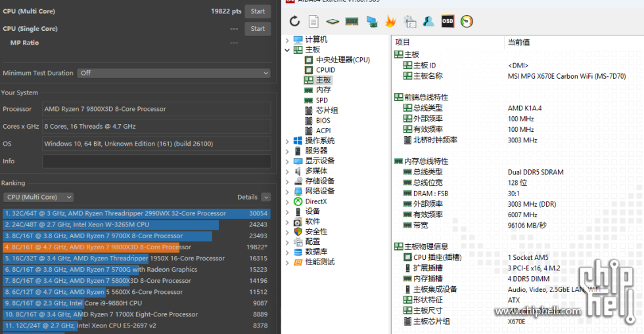Collapse the 主板 tree node arrow
The width and height of the screenshot is (644, 334).
tap(287, 50)
